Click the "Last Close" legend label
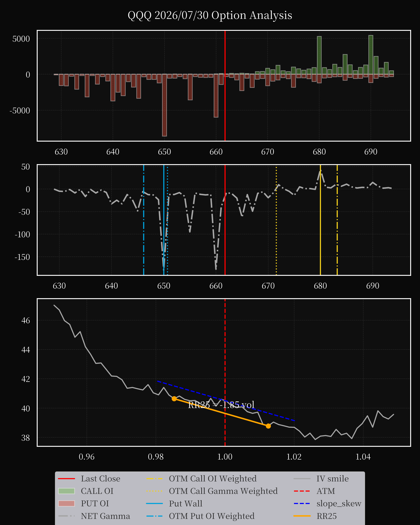This screenshot has width=420, height=525. [101, 478]
